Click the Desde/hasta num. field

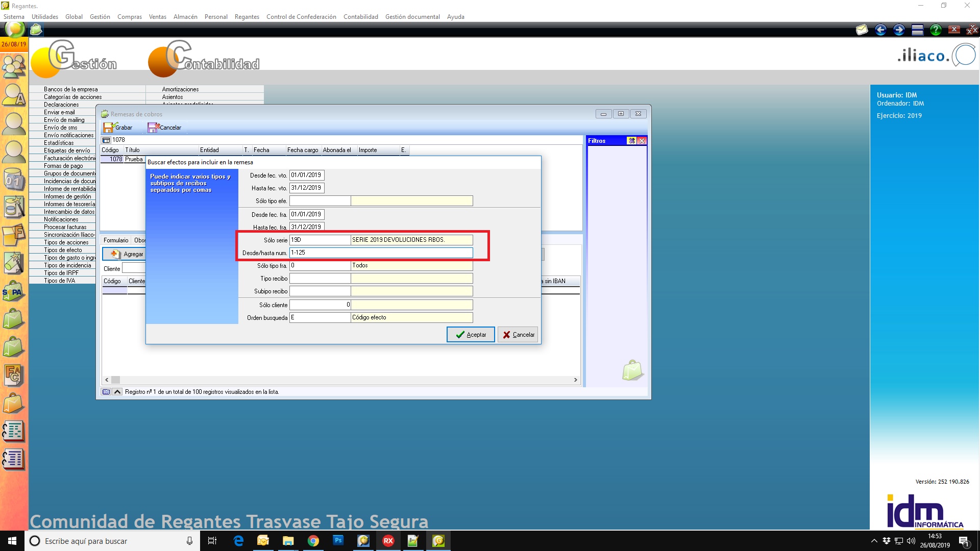pyautogui.click(x=381, y=253)
